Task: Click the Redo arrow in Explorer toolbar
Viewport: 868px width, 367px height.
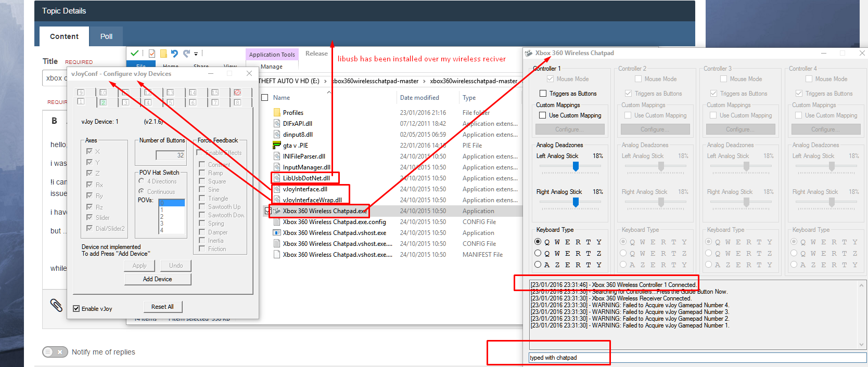Action: 186,54
